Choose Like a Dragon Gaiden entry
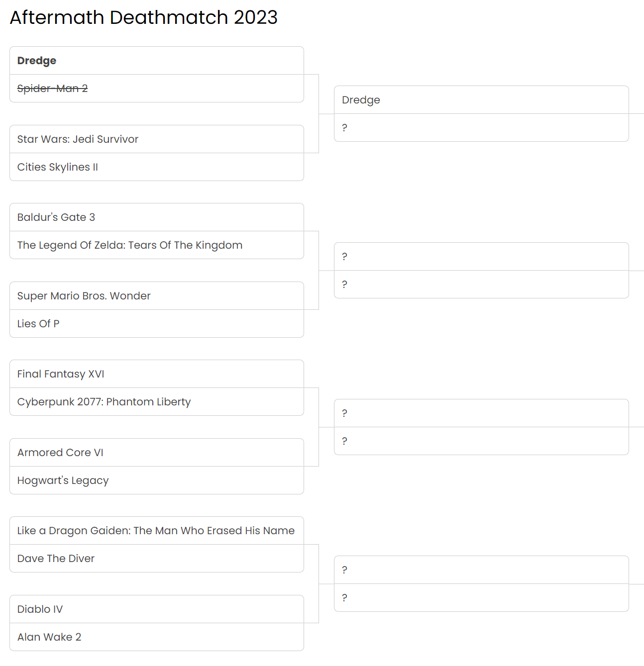 156,531
